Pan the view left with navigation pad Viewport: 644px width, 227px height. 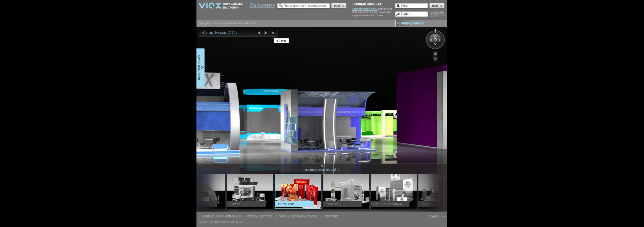pos(431,40)
